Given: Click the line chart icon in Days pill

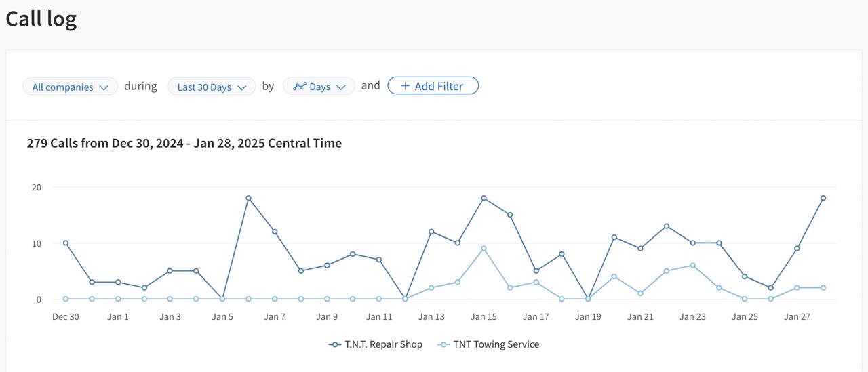Looking at the screenshot, I should point(299,86).
